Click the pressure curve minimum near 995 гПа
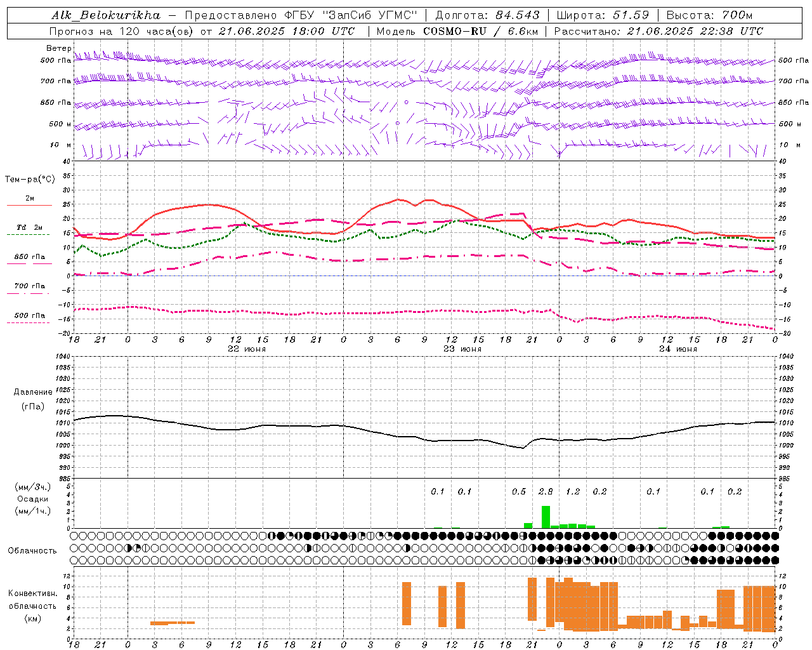Viewport: 812px width, 650px height. 523,448
